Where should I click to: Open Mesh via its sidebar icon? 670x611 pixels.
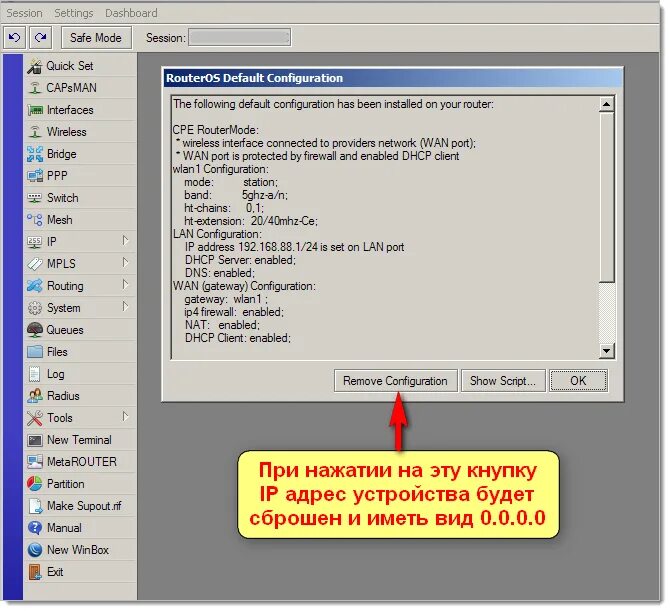[x=35, y=220]
